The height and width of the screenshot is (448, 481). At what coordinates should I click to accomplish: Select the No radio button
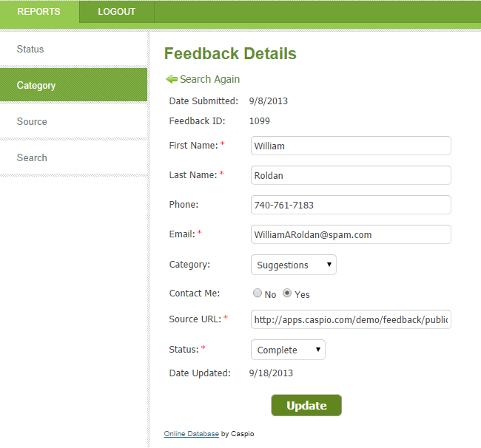[x=258, y=293]
